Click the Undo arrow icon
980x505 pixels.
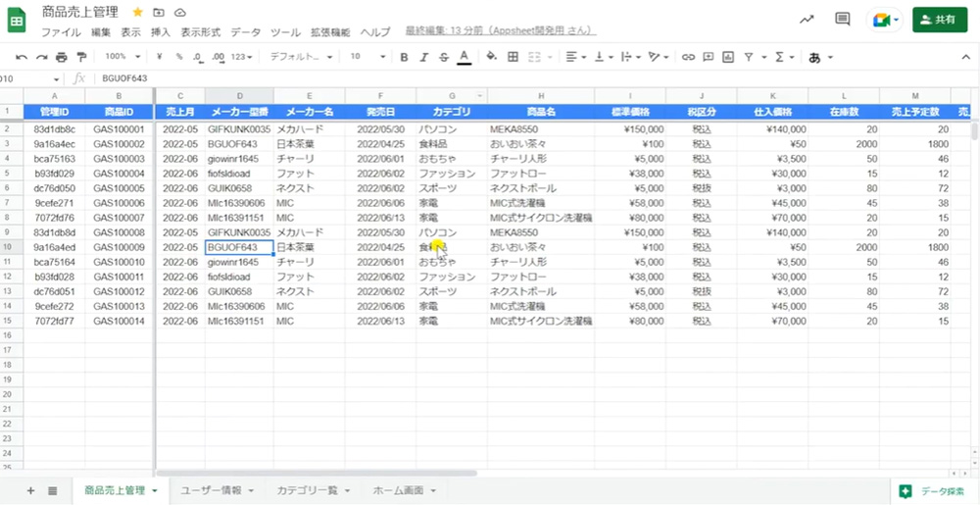[x=22, y=57]
